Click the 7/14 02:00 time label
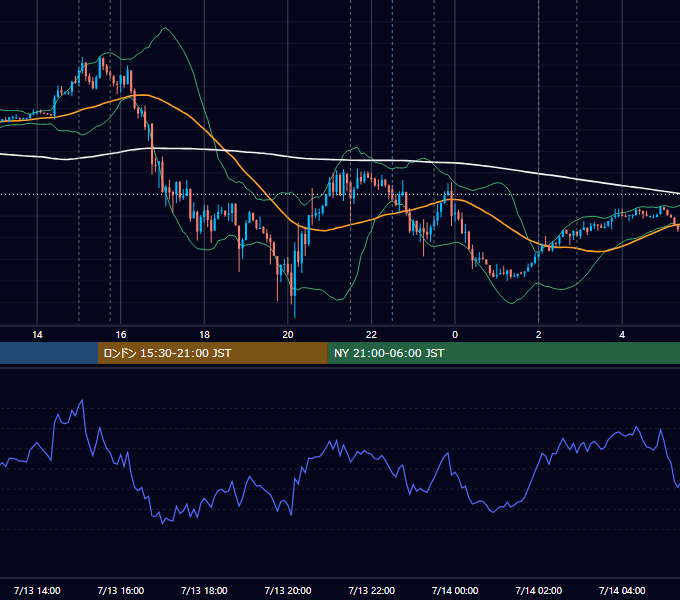The image size is (680, 600). (539, 590)
